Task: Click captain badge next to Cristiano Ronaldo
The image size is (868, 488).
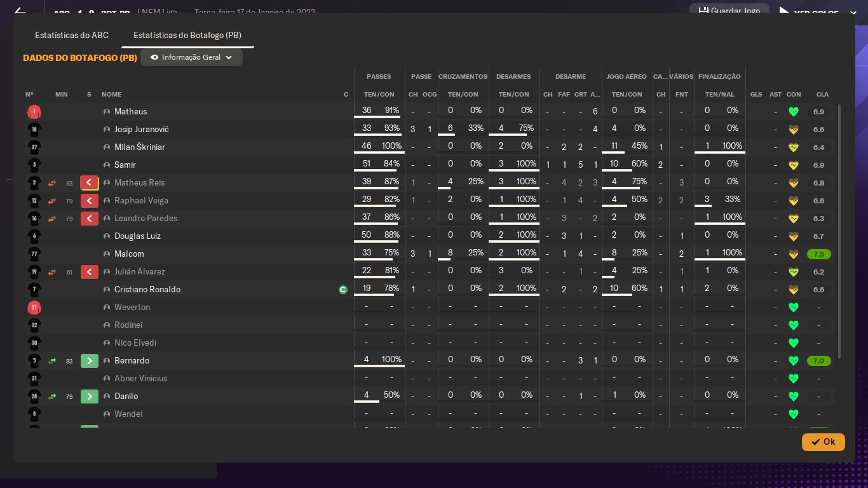Action: point(343,290)
